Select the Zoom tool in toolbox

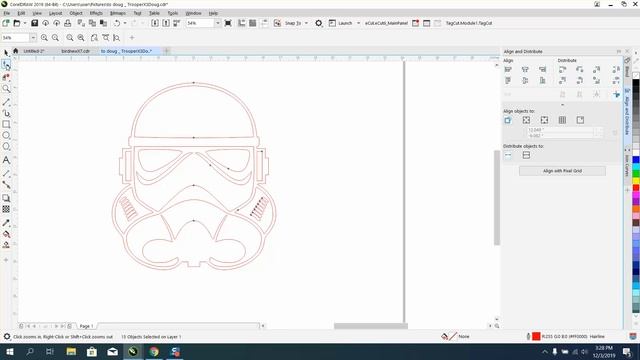(x=6, y=89)
